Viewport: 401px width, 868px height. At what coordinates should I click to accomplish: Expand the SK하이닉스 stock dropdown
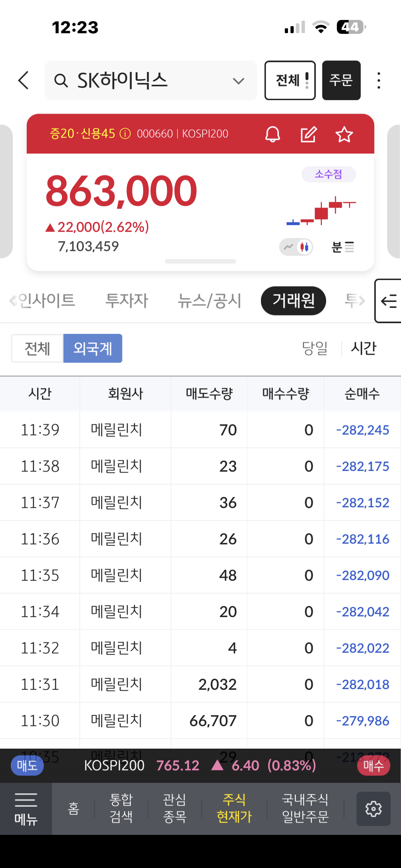tap(238, 81)
